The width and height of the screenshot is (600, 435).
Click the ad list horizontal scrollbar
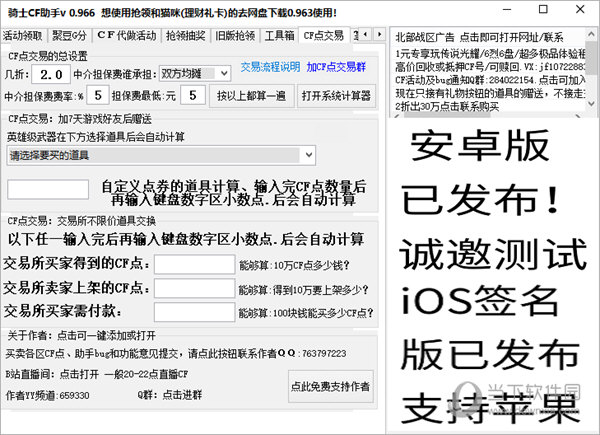pyautogui.click(x=488, y=115)
